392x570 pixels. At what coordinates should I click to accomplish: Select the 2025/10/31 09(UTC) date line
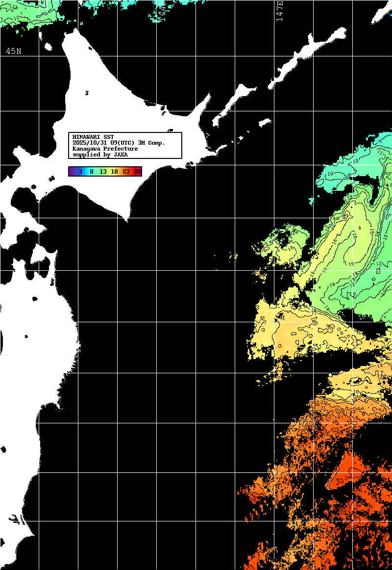click(x=119, y=143)
